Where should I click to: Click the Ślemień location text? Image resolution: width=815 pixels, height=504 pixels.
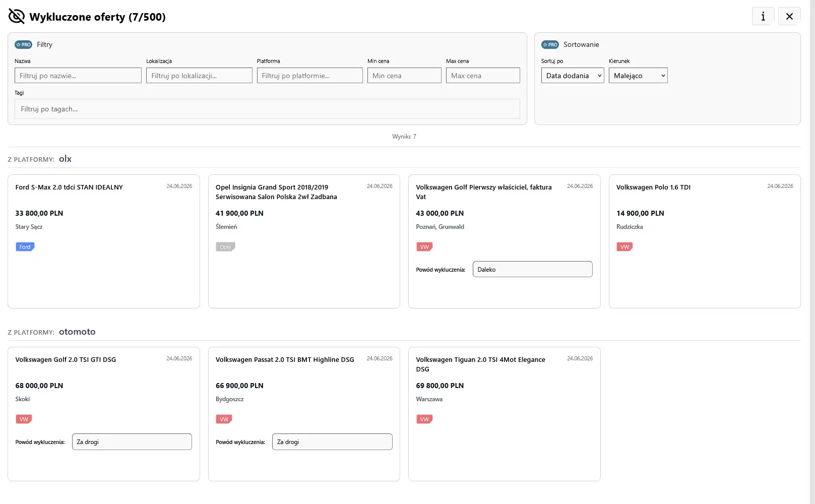point(226,227)
